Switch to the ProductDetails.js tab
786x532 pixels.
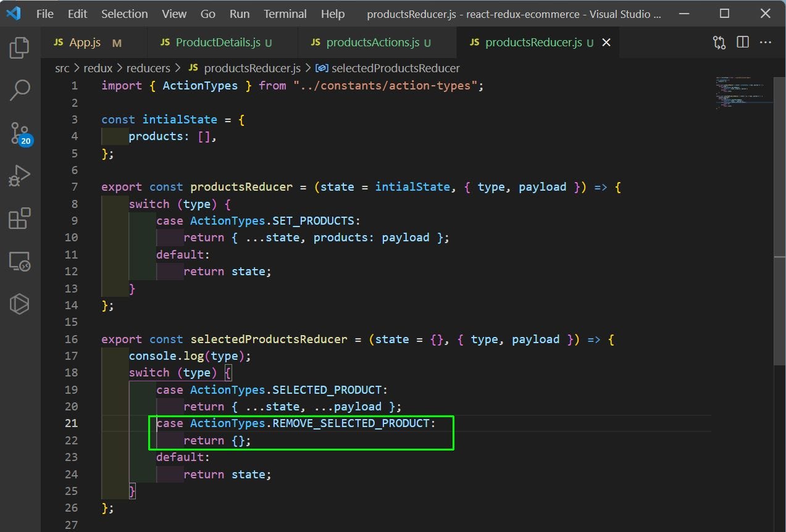(222, 42)
